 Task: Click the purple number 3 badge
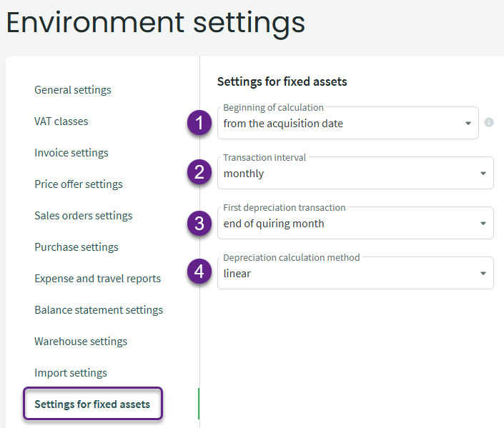click(x=200, y=223)
